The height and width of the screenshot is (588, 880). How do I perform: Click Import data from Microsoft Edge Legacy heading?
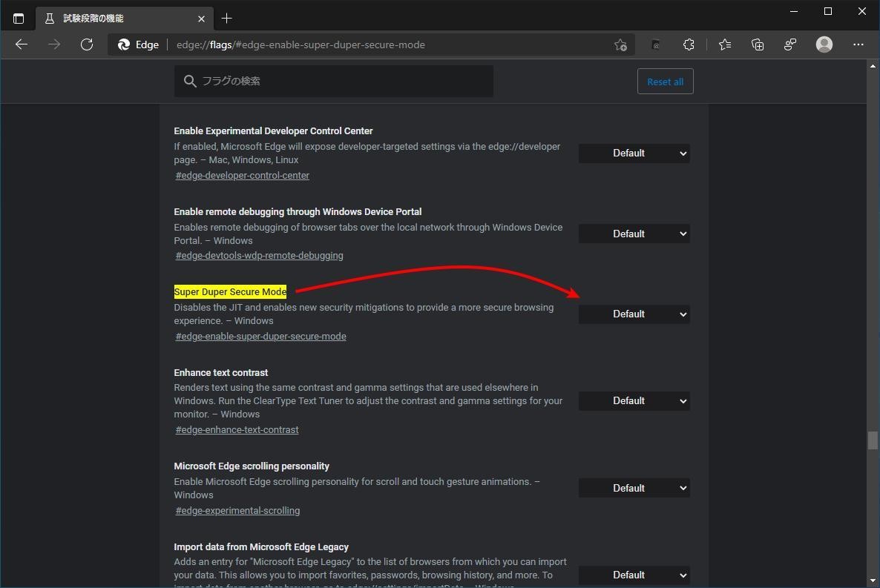(261, 547)
